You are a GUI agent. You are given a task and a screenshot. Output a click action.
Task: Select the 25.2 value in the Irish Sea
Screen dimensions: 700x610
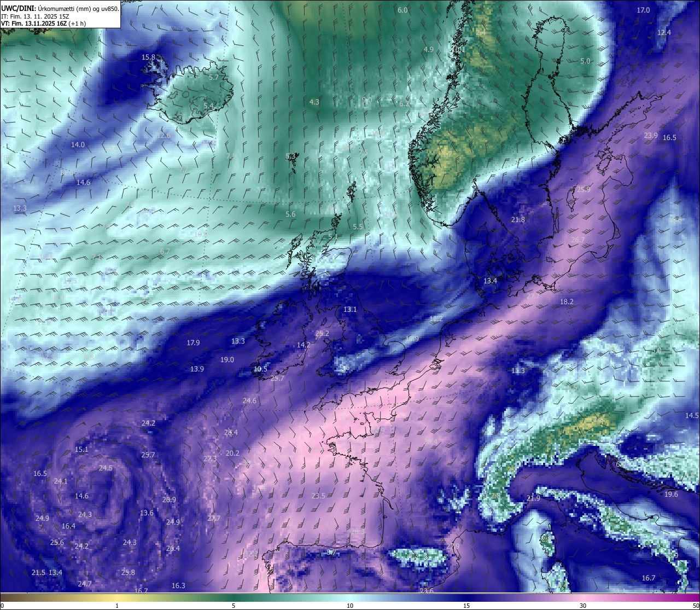(x=322, y=333)
